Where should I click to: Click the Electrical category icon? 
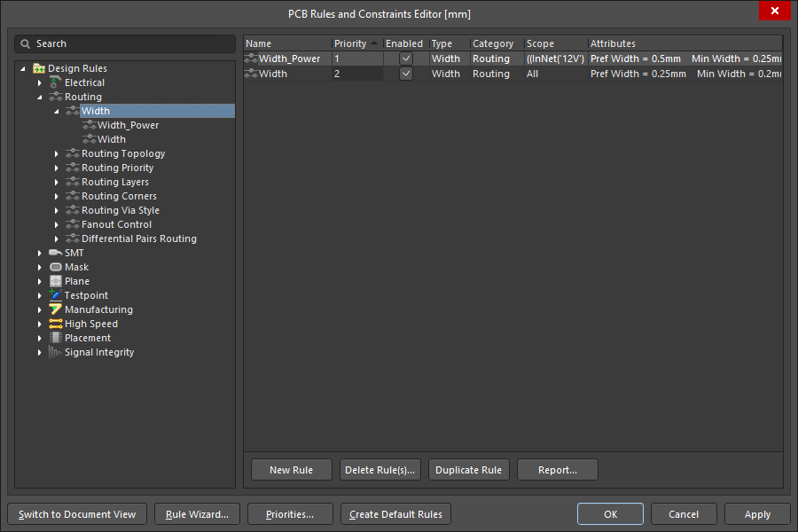coord(56,82)
